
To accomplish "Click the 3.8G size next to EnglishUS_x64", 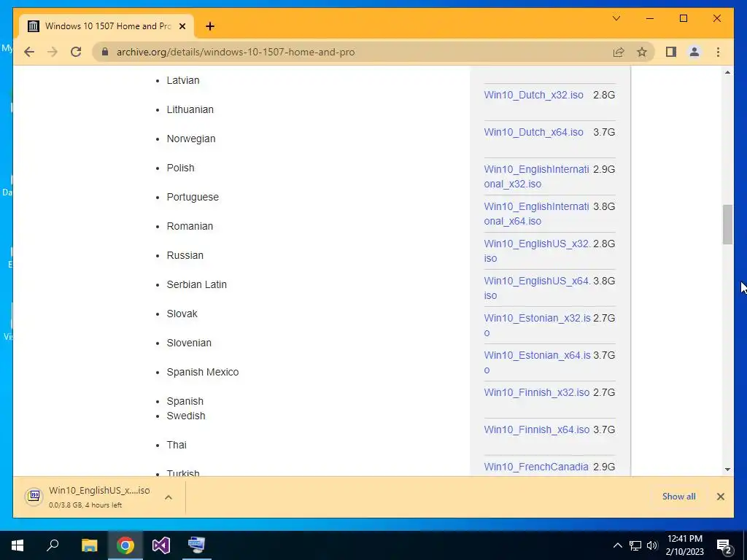I will point(604,281).
